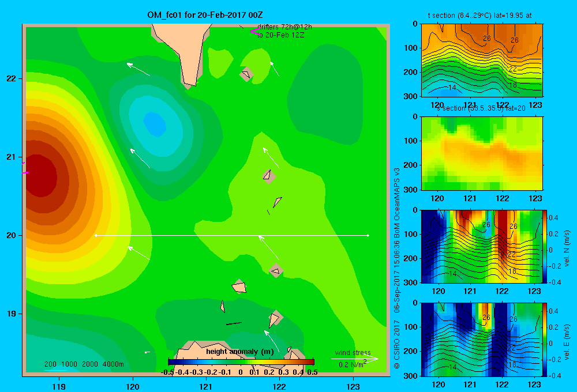577x392 pixels.
Task: Click the "height anomaly (m)" label
Action: (240, 352)
